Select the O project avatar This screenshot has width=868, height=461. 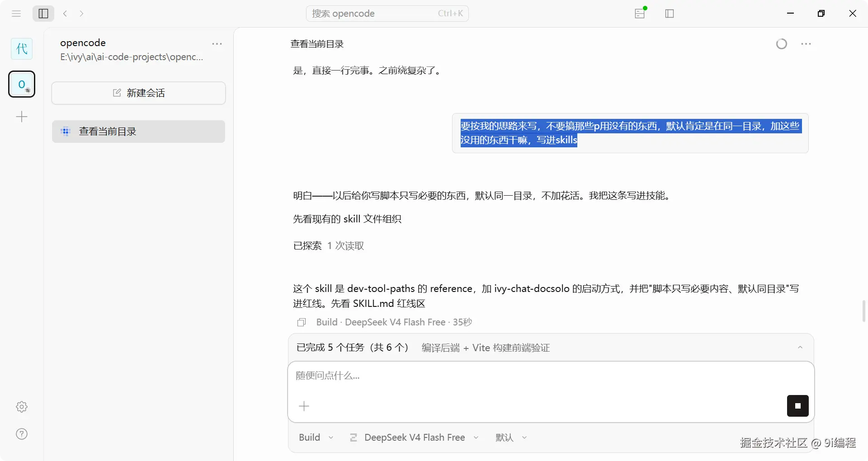pyautogui.click(x=22, y=84)
